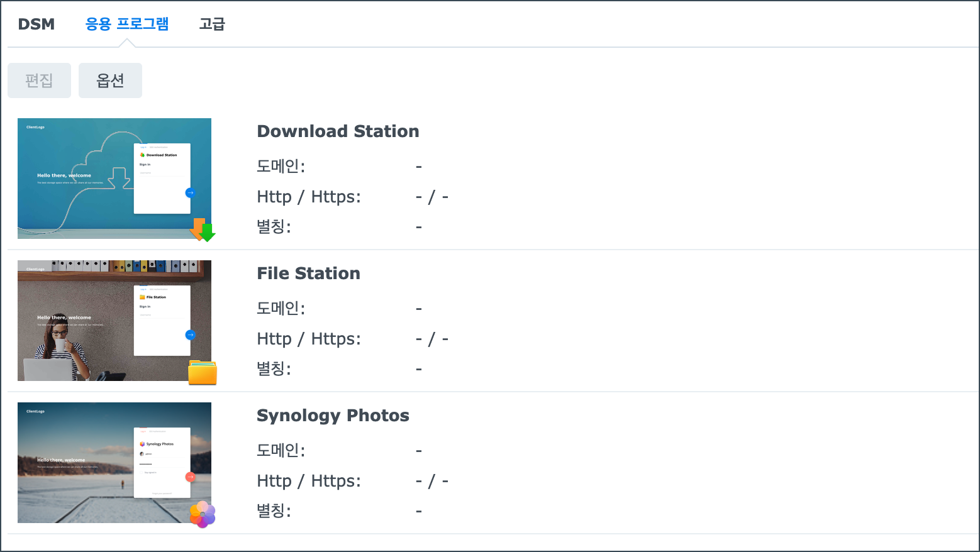Click 도메인 label under File Station
Image resolution: width=980 pixels, height=552 pixels.
point(281,309)
